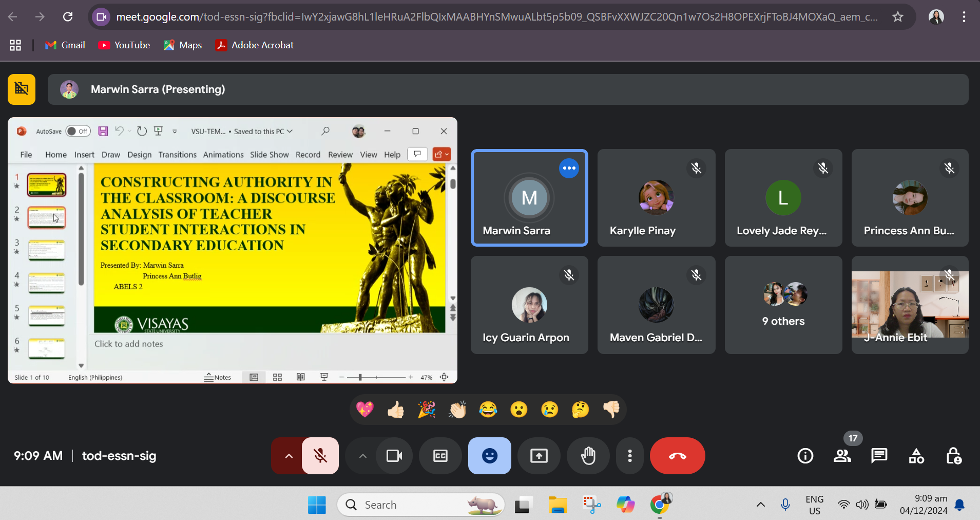This screenshot has width=980, height=520.
Task: Expand audio settings arrow beside microphone
Action: [289, 456]
